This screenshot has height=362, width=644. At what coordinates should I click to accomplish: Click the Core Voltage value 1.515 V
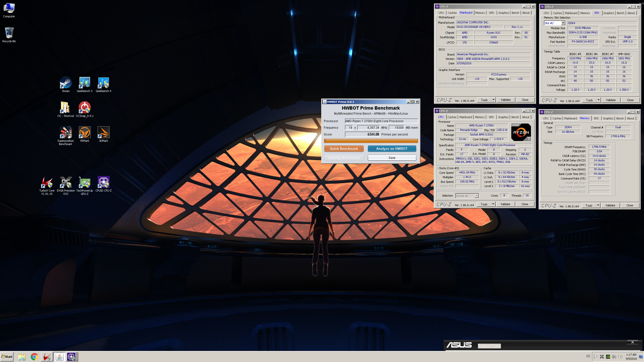(499, 139)
